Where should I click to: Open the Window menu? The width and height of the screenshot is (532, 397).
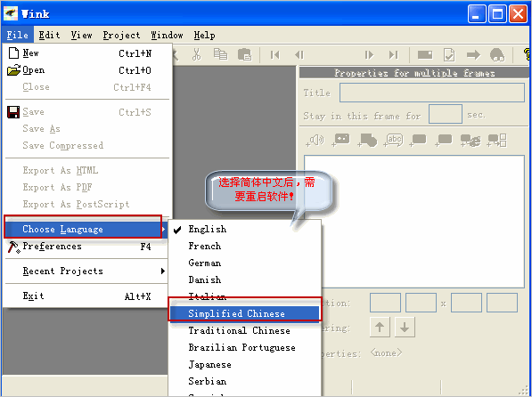pyautogui.click(x=167, y=35)
